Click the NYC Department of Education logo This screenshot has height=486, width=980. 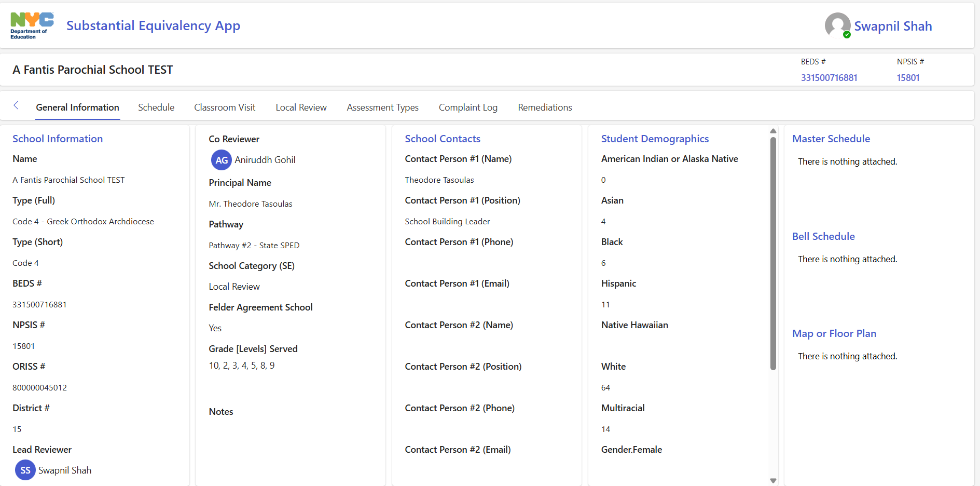click(x=32, y=26)
